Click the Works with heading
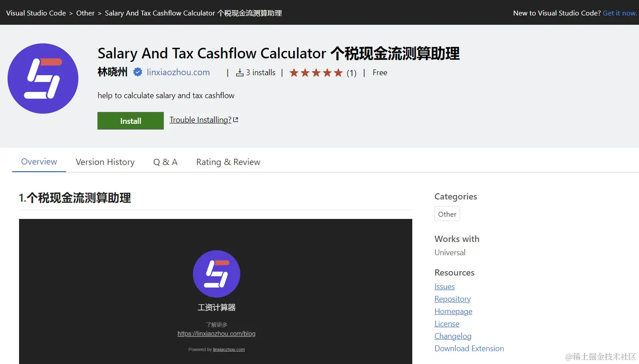Viewport: 639px width, 364px height. coord(457,239)
